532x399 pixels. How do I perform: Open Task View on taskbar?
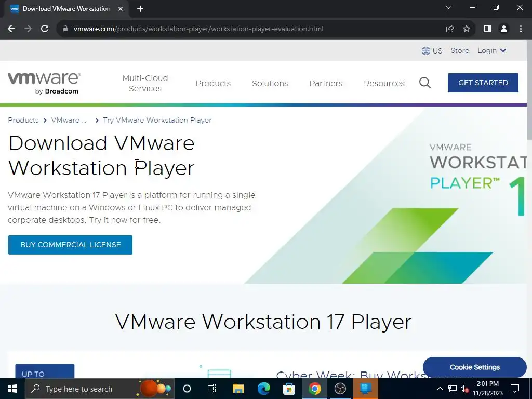(212, 389)
